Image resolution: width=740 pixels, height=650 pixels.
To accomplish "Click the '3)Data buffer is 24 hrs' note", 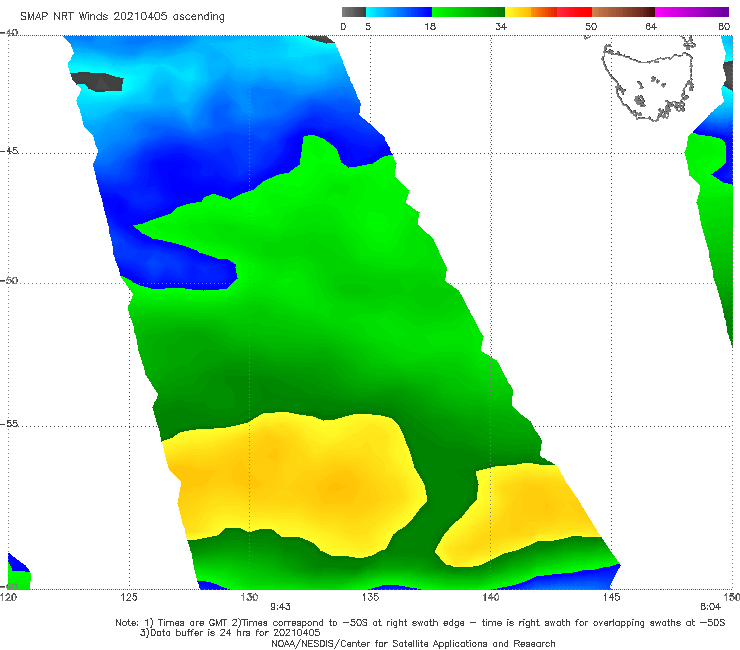I will (x=230, y=633).
